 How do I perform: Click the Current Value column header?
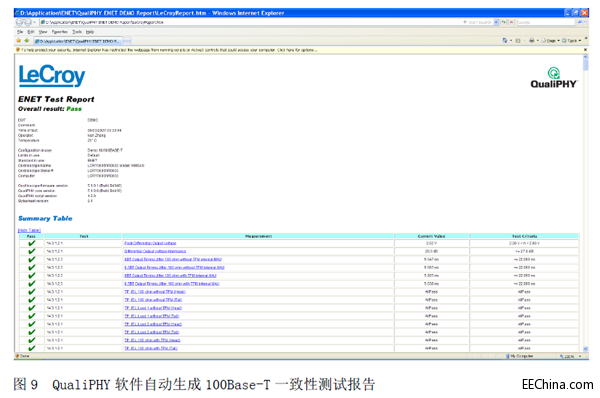(x=431, y=237)
